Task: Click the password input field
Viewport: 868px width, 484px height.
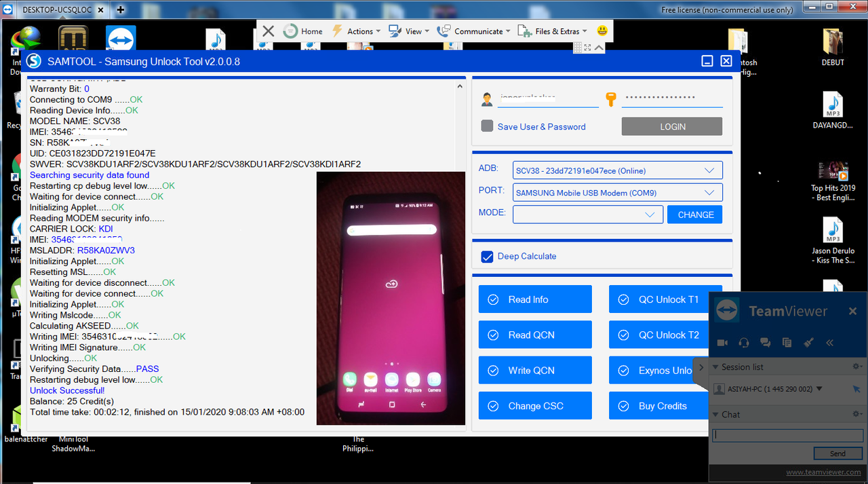Action: click(x=672, y=99)
